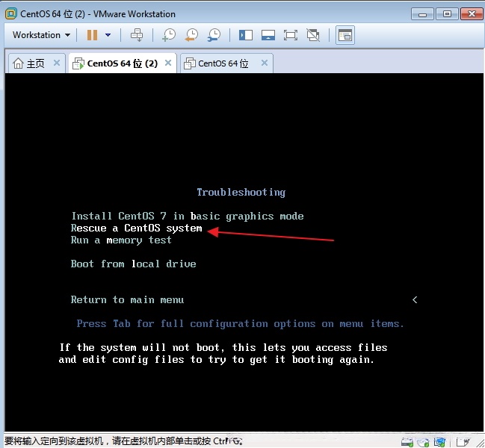
Task: Click the VMware Workstation title bar app icon
Action: point(11,13)
